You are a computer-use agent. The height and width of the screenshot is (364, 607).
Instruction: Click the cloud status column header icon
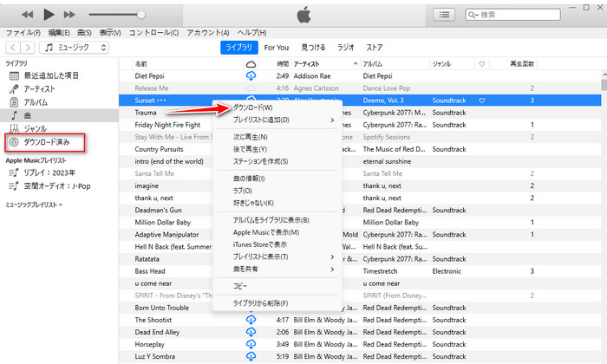coord(251,64)
